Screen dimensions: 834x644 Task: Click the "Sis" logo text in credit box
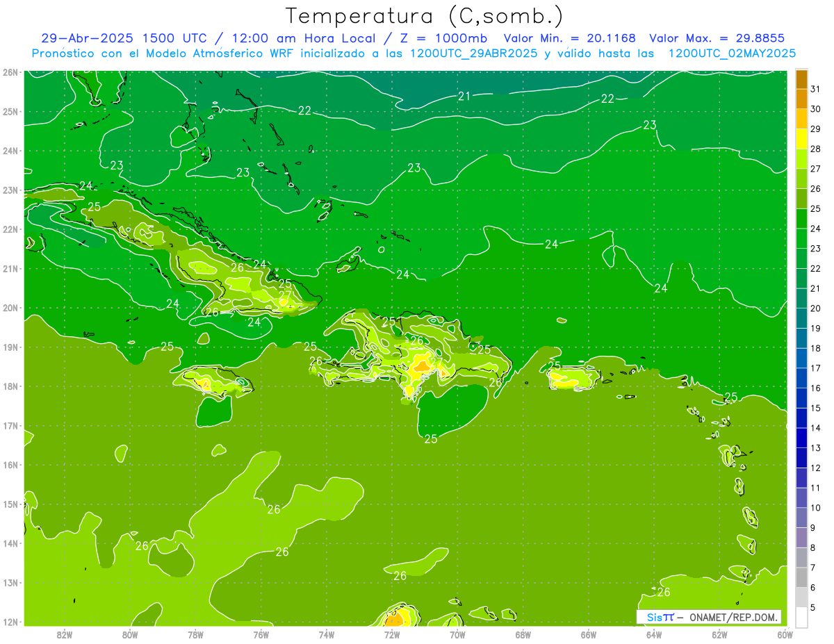[654, 617]
